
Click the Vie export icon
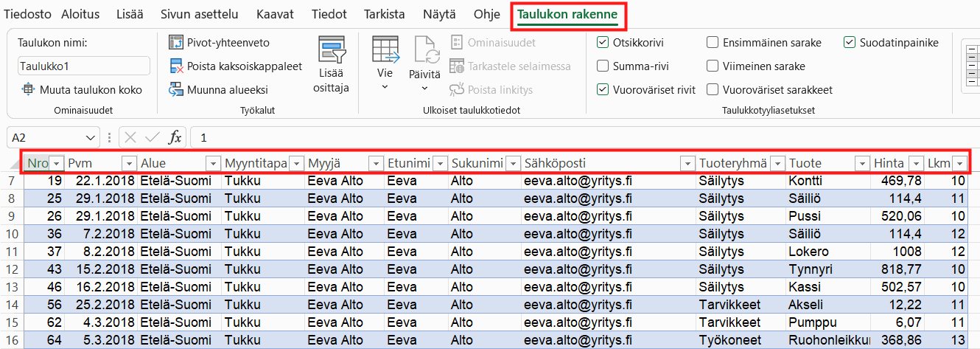(x=385, y=49)
